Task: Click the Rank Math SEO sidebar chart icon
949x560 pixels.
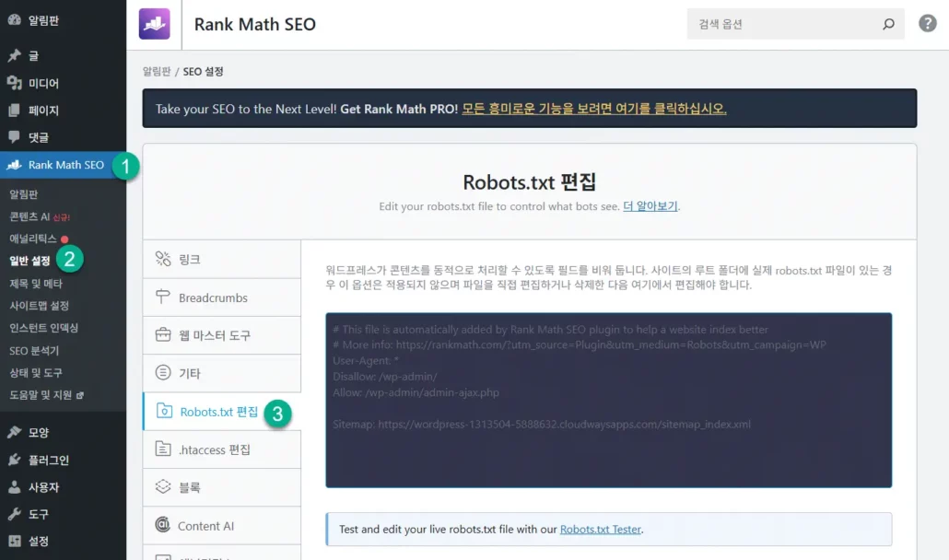Action: (x=15, y=165)
